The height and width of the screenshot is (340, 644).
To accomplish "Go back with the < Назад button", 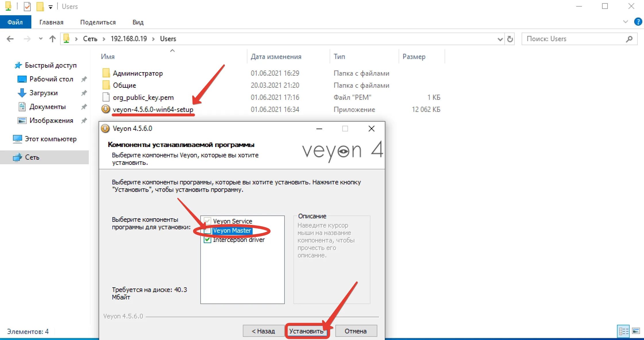I will click(264, 331).
